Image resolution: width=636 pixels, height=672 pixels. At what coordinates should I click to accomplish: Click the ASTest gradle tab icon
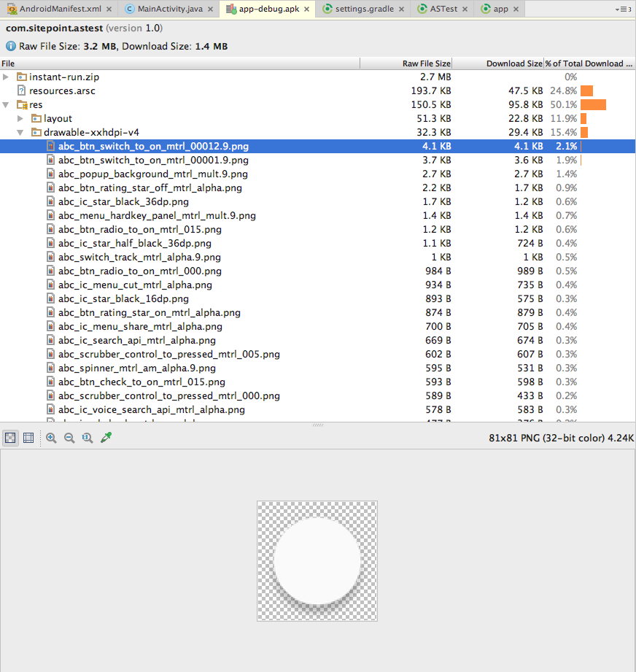pyautogui.click(x=422, y=9)
